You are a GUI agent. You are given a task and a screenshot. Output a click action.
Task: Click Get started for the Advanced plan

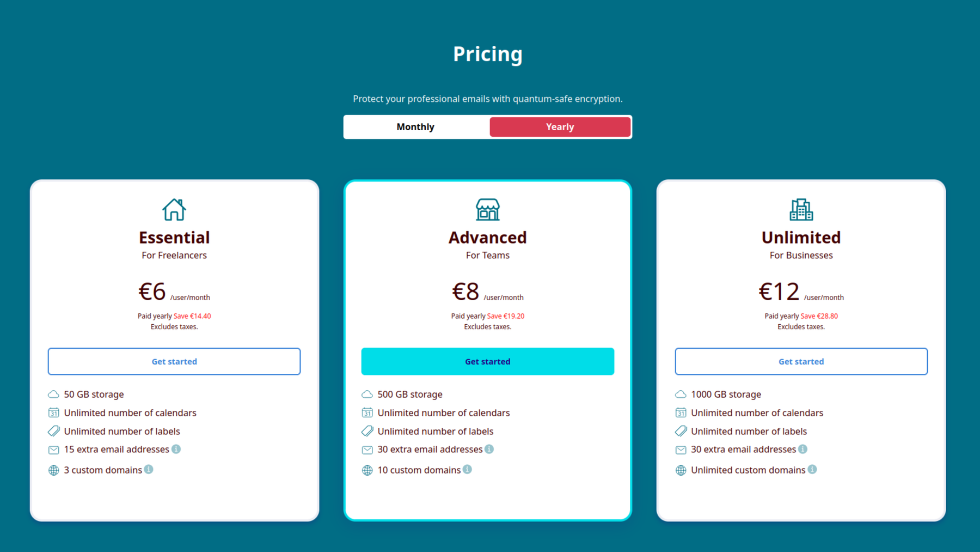[x=487, y=361]
